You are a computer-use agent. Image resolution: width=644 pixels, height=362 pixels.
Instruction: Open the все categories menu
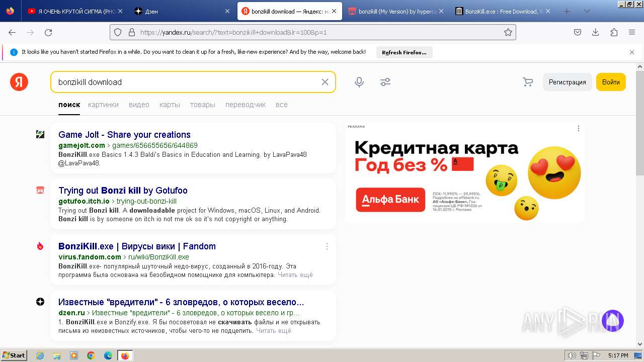282,105
